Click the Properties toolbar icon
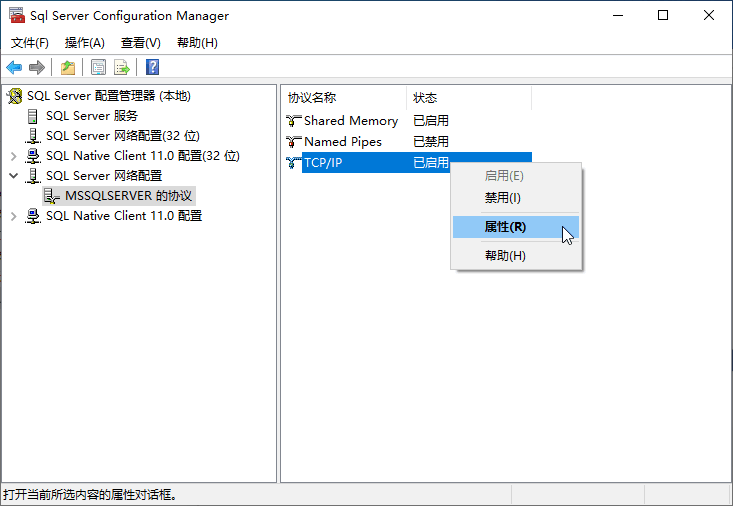 point(98,67)
